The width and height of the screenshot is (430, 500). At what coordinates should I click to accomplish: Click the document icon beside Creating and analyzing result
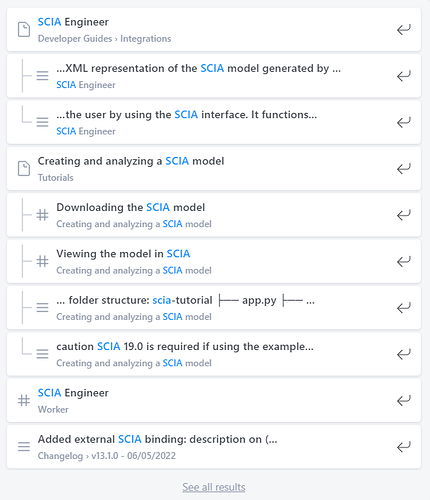pyautogui.click(x=24, y=169)
